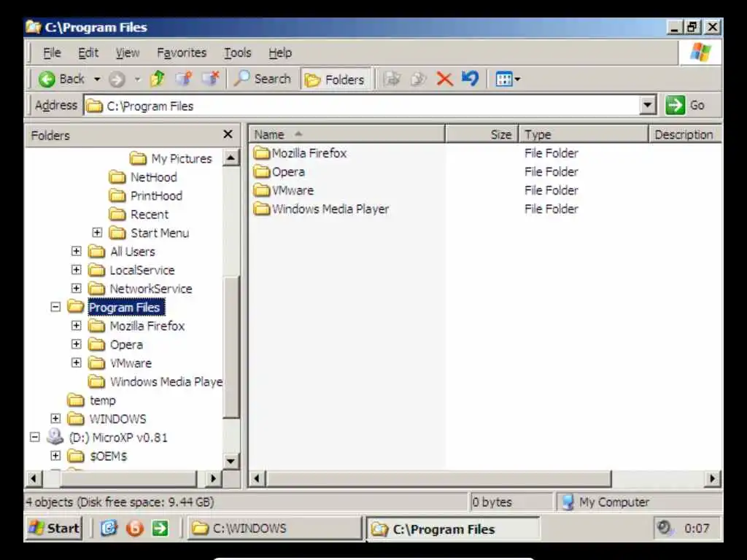Expand the VMware node in tree
Viewport: 747px width, 560px height.
[76, 362]
